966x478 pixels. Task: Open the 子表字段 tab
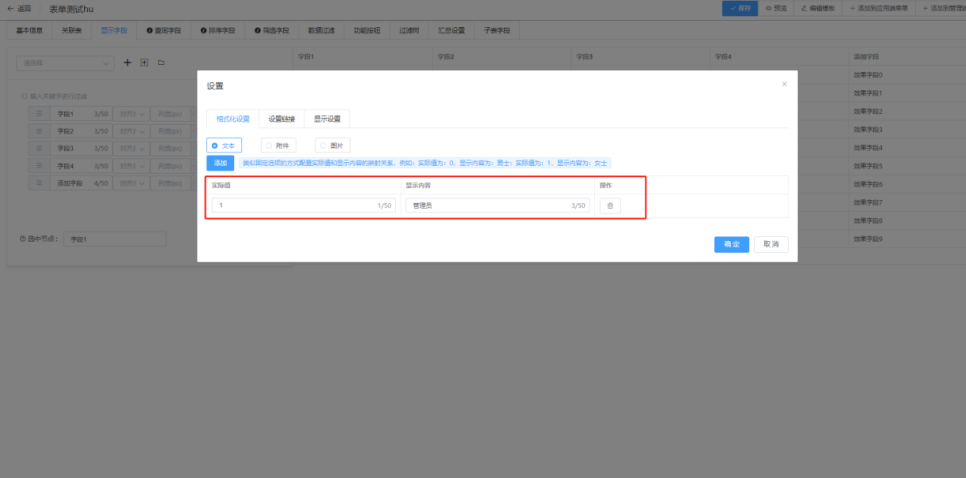click(x=497, y=30)
